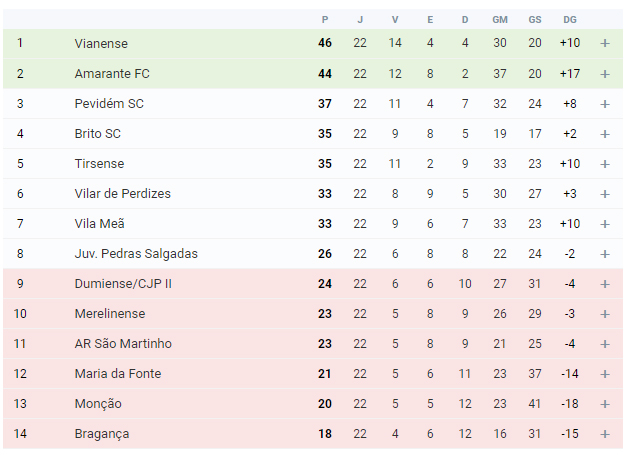Screen dimensions: 628x458
Task: Expand the Vianense row plus icon
Action: coord(605,43)
